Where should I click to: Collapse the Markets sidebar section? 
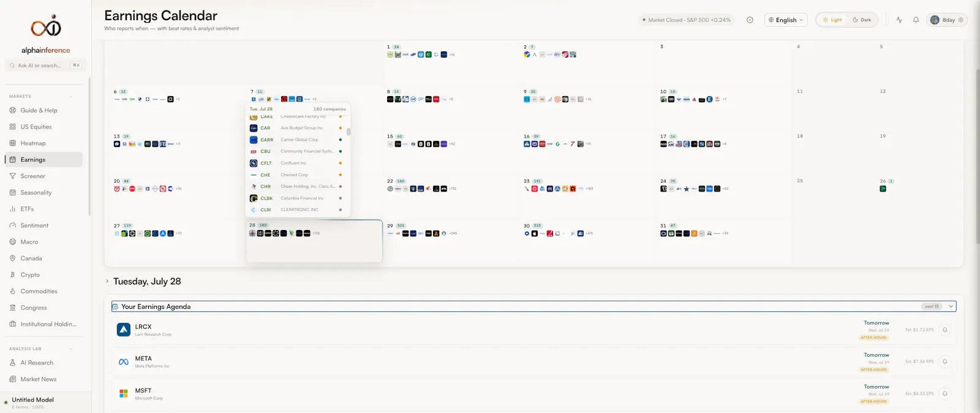point(71,96)
